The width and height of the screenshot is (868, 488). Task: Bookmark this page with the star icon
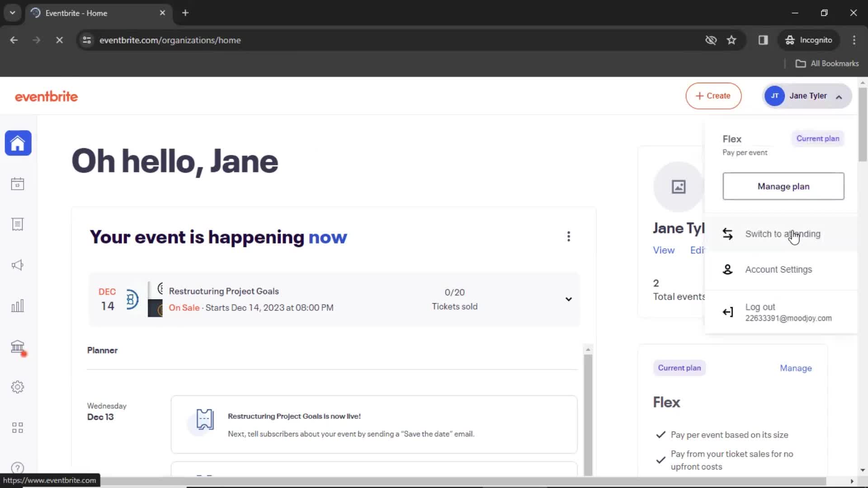click(x=731, y=40)
